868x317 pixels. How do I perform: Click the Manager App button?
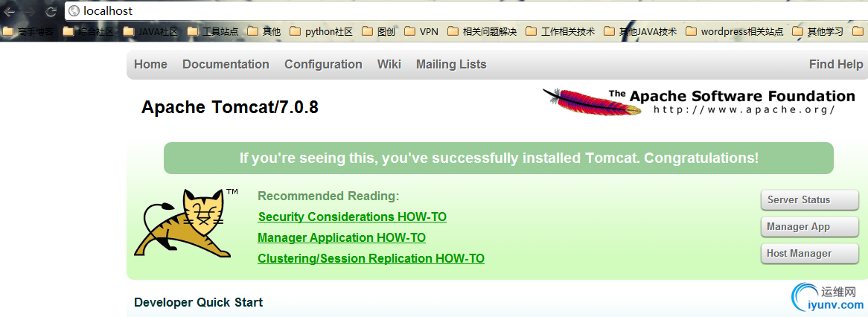(x=810, y=227)
